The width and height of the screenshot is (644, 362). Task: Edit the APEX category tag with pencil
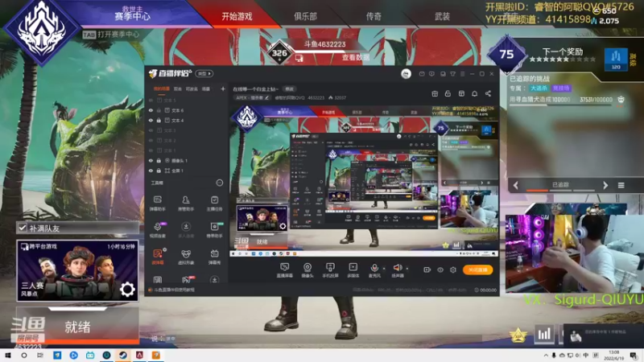(x=267, y=97)
